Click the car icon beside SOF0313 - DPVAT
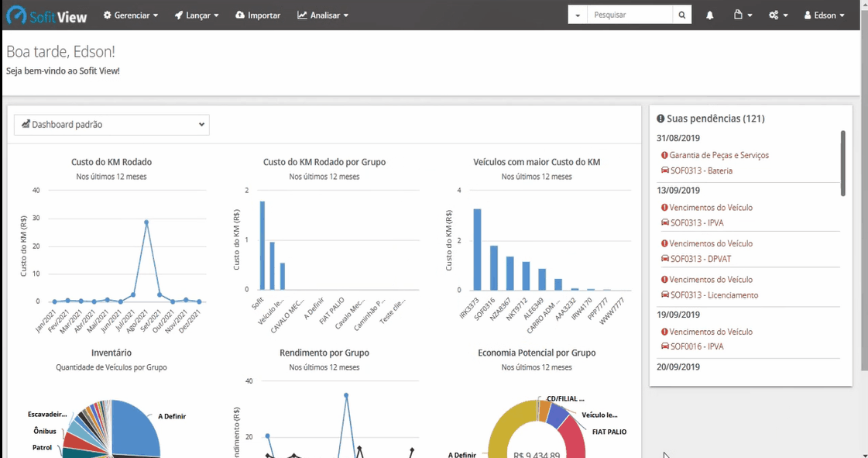Screen dimensions: 868x458 pyautogui.click(x=665, y=258)
